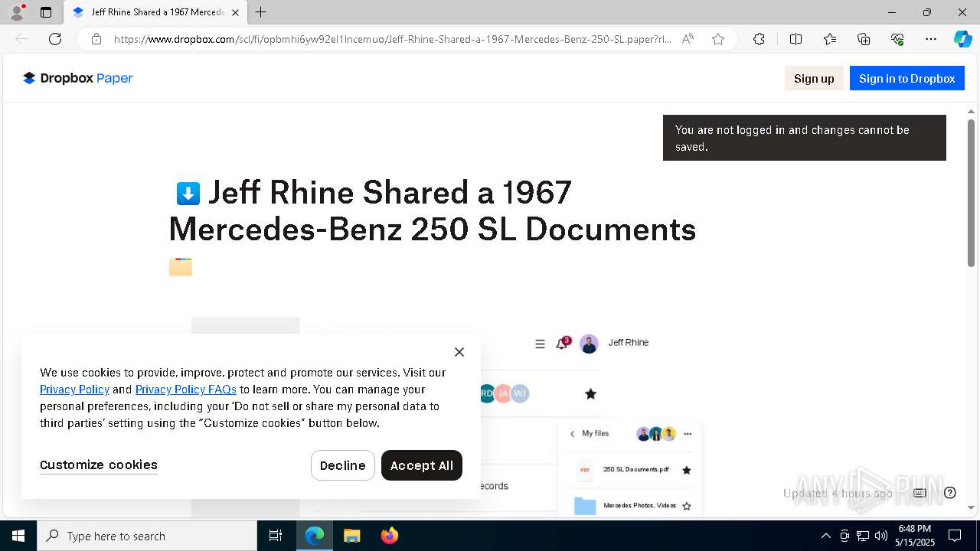Open the Favorites list

click(830, 39)
